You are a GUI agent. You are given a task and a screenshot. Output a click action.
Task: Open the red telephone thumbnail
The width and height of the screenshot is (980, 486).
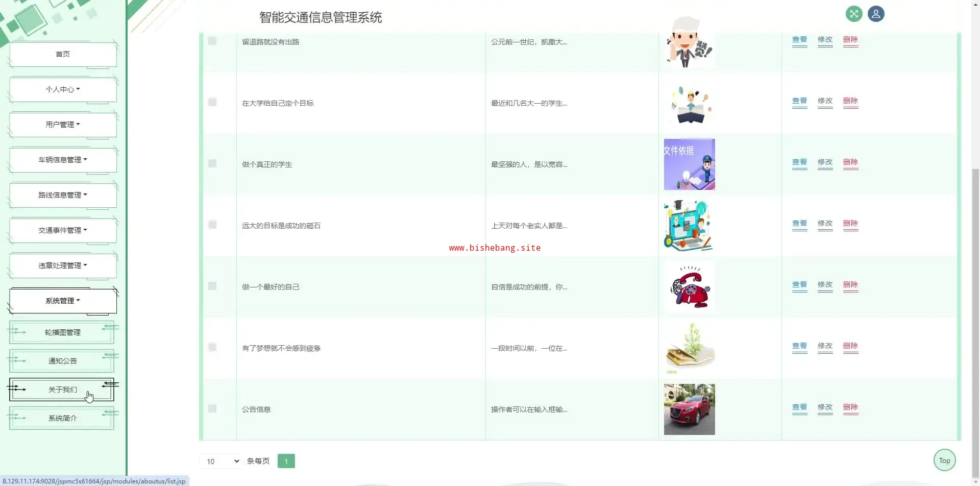pyautogui.click(x=690, y=287)
